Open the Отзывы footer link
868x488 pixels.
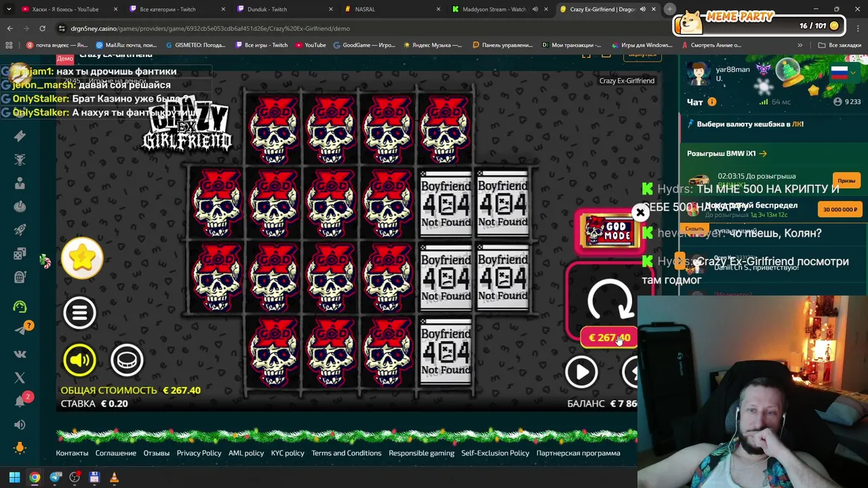[157, 453]
